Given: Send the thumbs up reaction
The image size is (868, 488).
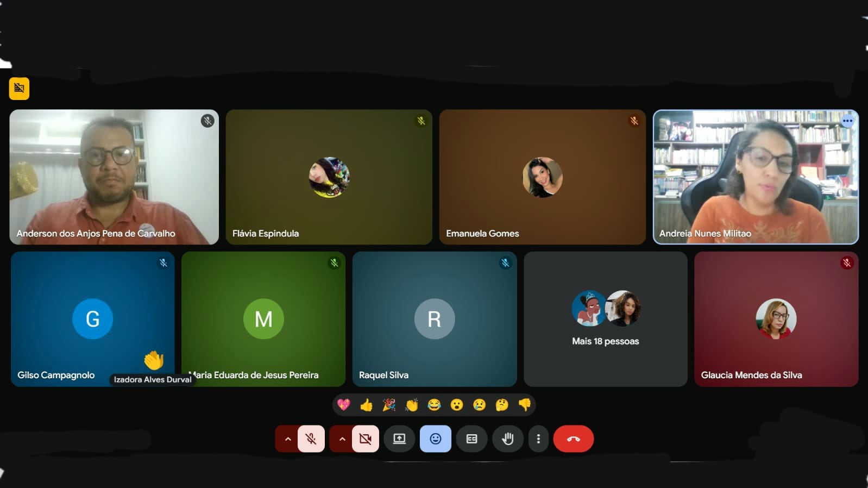Looking at the screenshot, I should click(x=366, y=405).
